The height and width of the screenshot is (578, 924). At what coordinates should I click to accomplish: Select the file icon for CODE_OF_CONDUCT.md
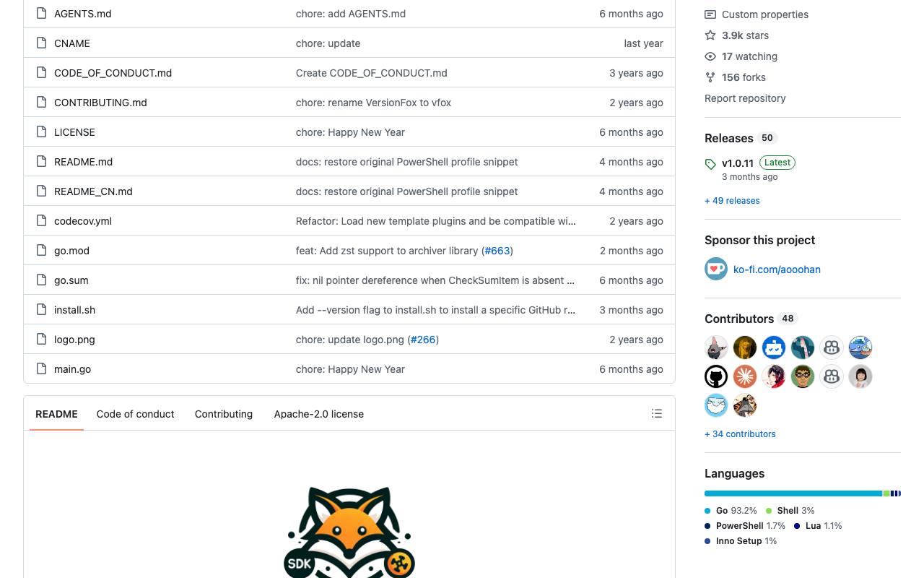point(41,73)
